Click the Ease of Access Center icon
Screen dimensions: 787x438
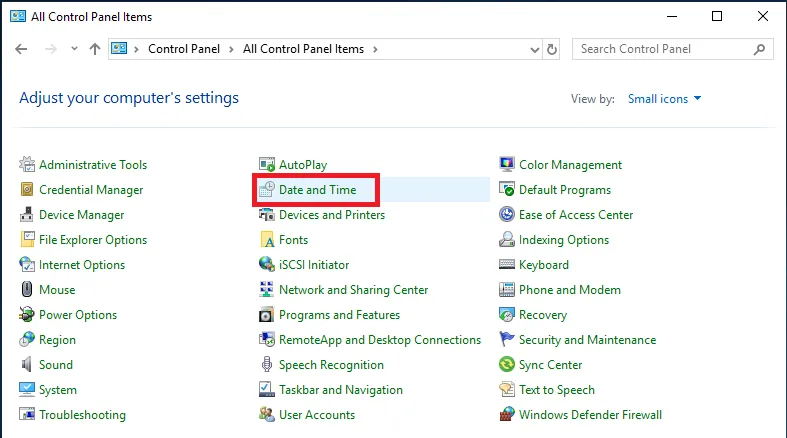pyautogui.click(x=507, y=214)
